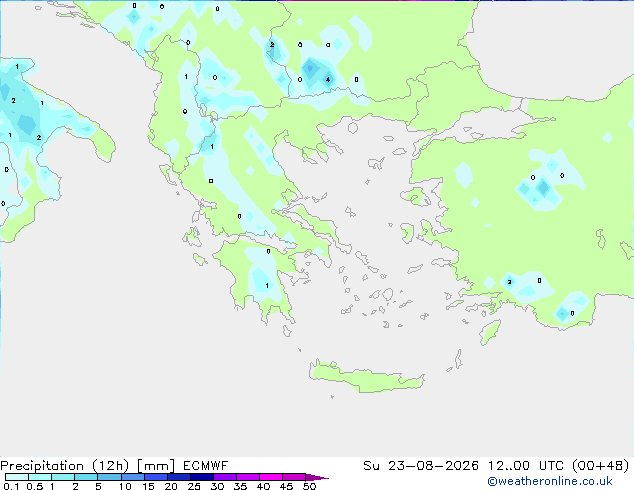Choose the 15–20 mm legend color swatch
Viewport: 634px width, 490px height.
click(156, 477)
